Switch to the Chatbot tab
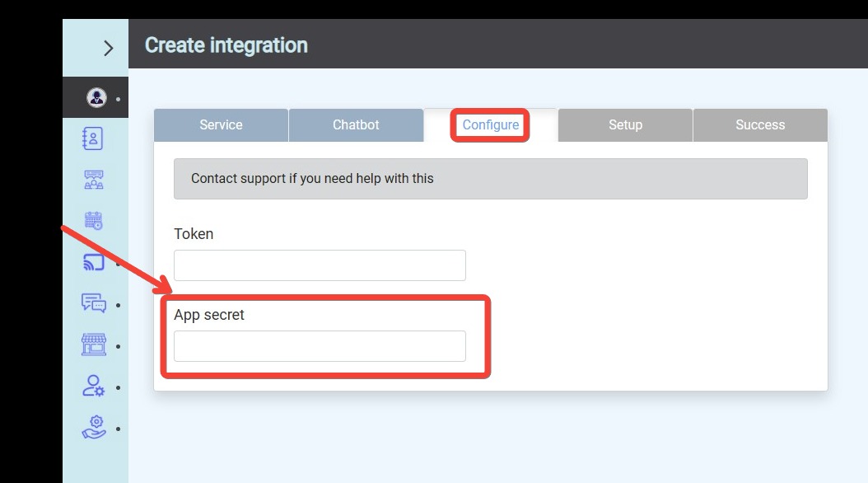868x483 pixels. (x=356, y=125)
